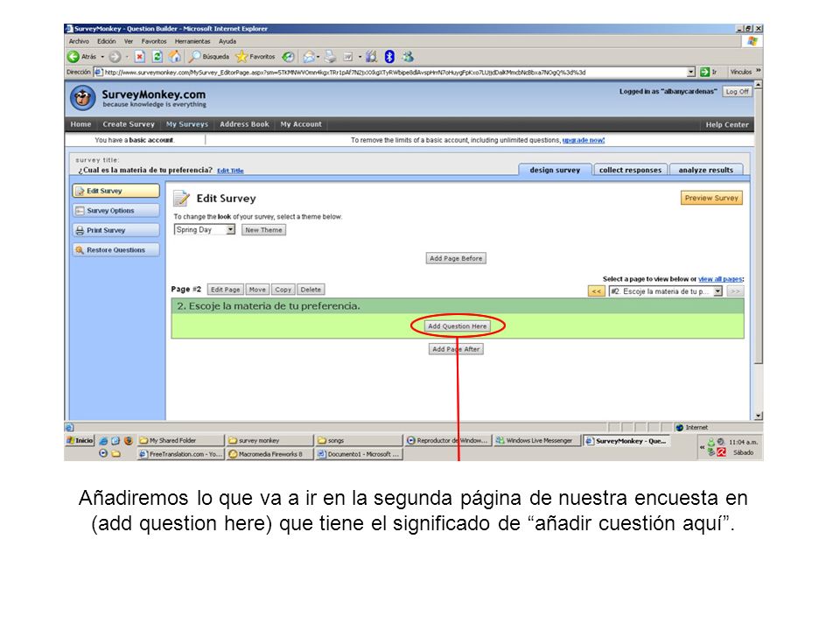Switch to Macromedia Fireworks 8 taskbar item
Viewport: 840px width, 630px height.
(270, 454)
